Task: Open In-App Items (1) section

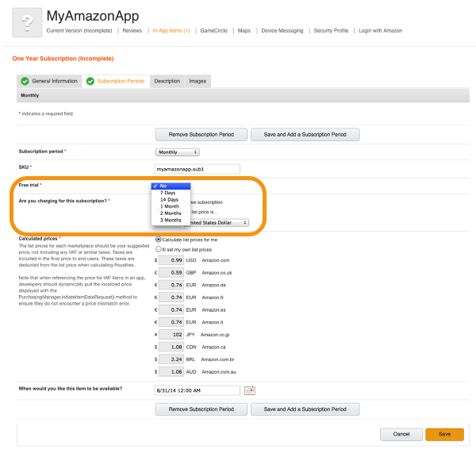Action: click(x=171, y=31)
